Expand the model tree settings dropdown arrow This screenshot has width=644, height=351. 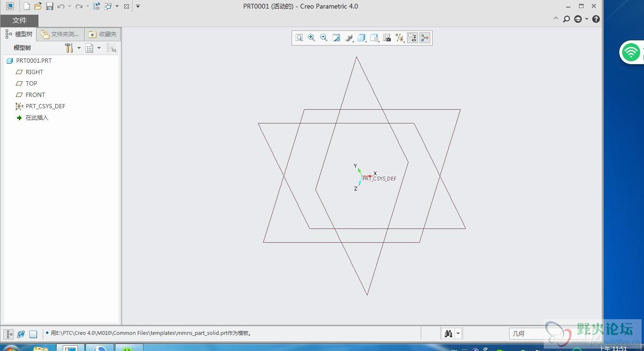(79, 48)
